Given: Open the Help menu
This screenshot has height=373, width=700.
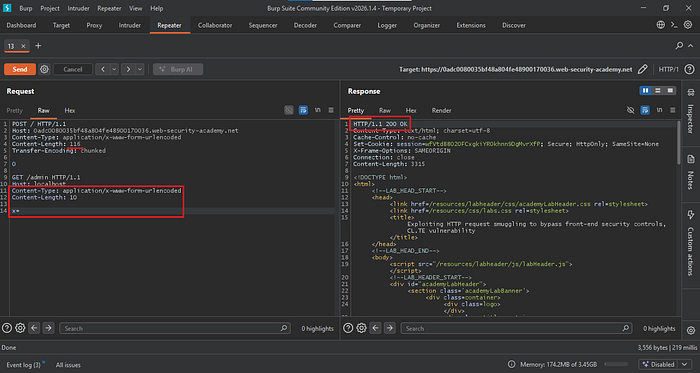Looking at the screenshot, I should (157, 8).
